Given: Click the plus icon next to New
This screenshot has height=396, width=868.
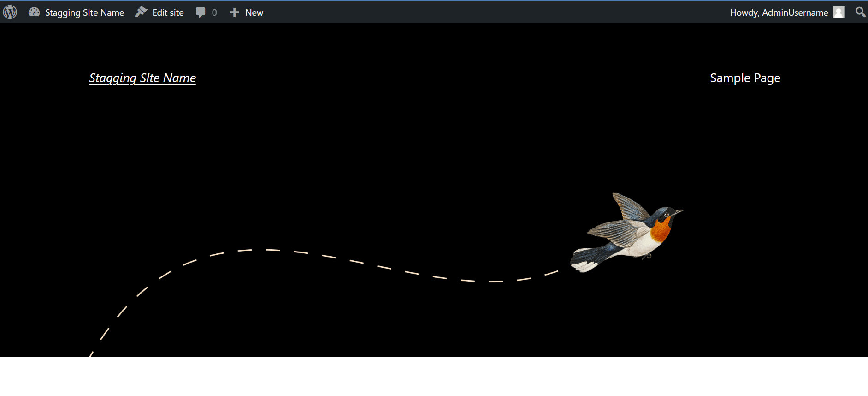Looking at the screenshot, I should [x=235, y=12].
